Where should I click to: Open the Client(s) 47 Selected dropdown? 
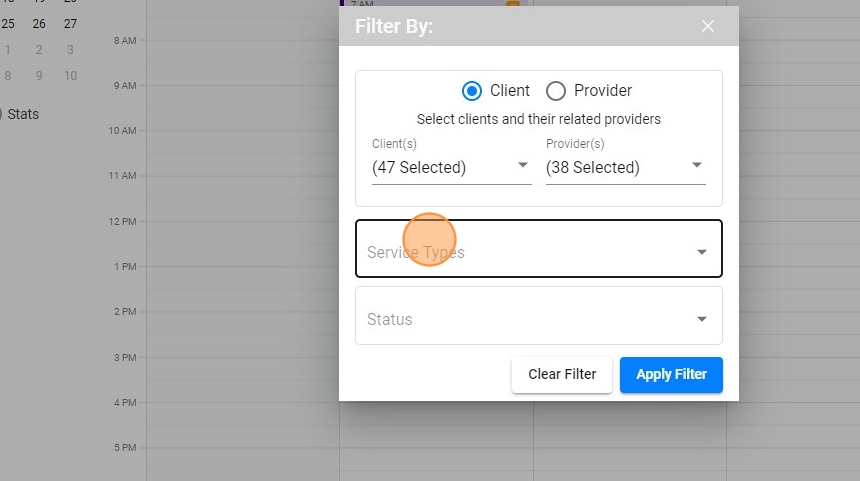(450, 167)
